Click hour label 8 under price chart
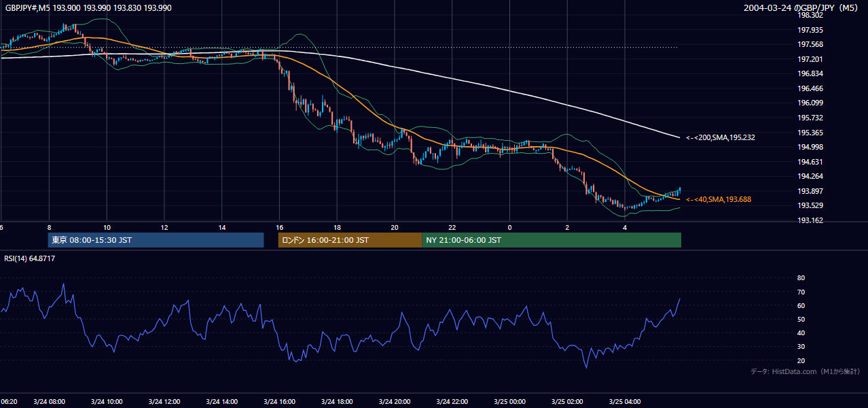 click(49, 227)
